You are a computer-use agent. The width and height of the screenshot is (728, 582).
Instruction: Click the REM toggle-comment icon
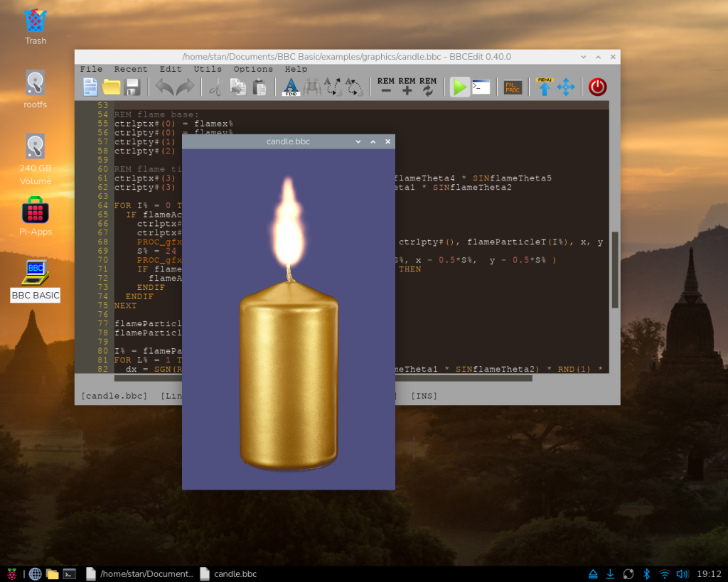click(428, 87)
